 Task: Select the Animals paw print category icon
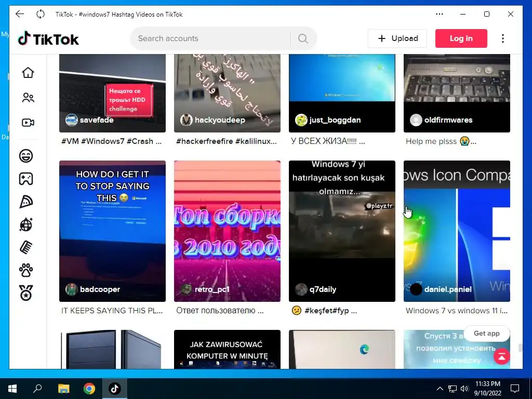26,270
